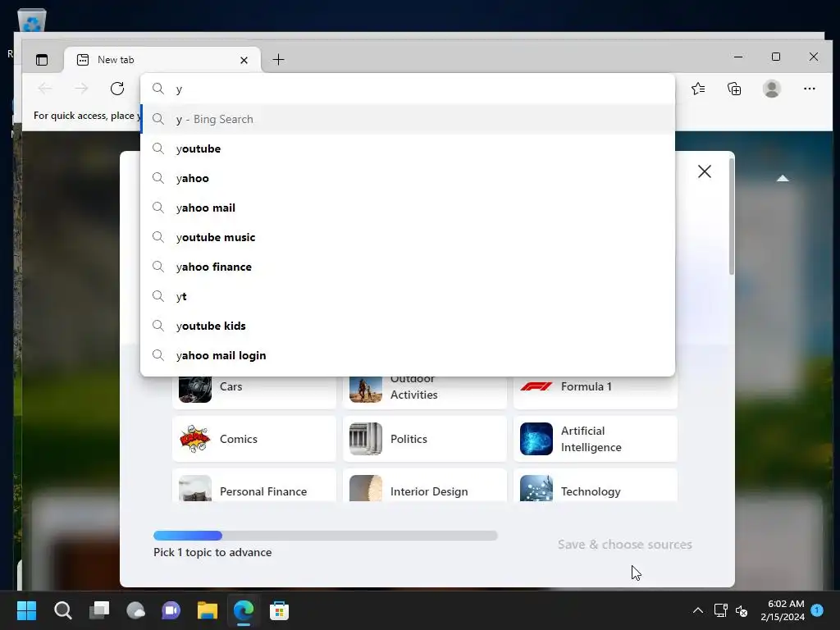
Task: Choose the 'yahoo' suggestion
Action: point(408,178)
